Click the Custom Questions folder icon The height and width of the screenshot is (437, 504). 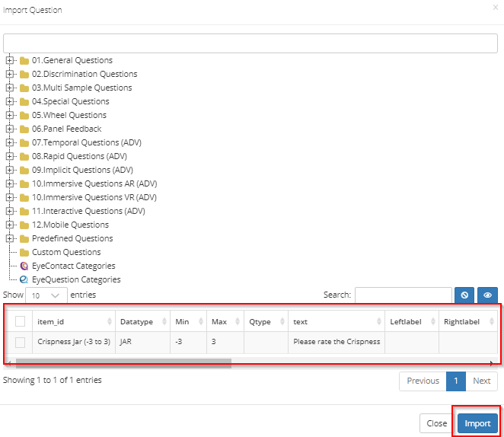tap(24, 252)
